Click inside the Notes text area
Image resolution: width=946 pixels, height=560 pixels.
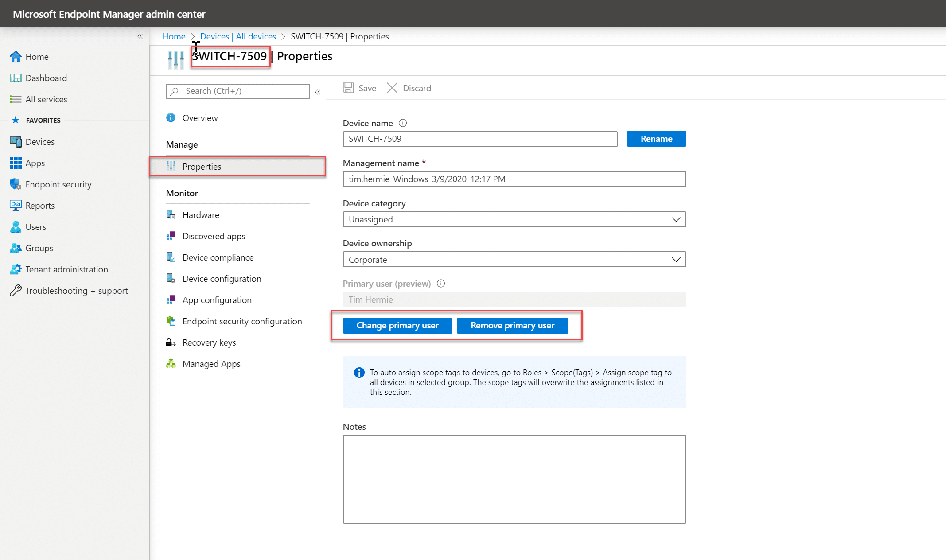click(x=514, y=479)
